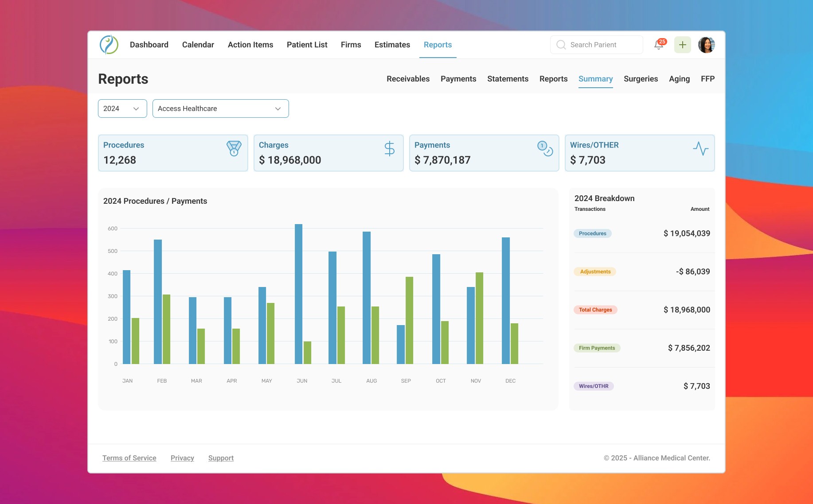Click the Payments coin refresh icon
Viewport: 813px width, 504px height.
coord(545,148)
